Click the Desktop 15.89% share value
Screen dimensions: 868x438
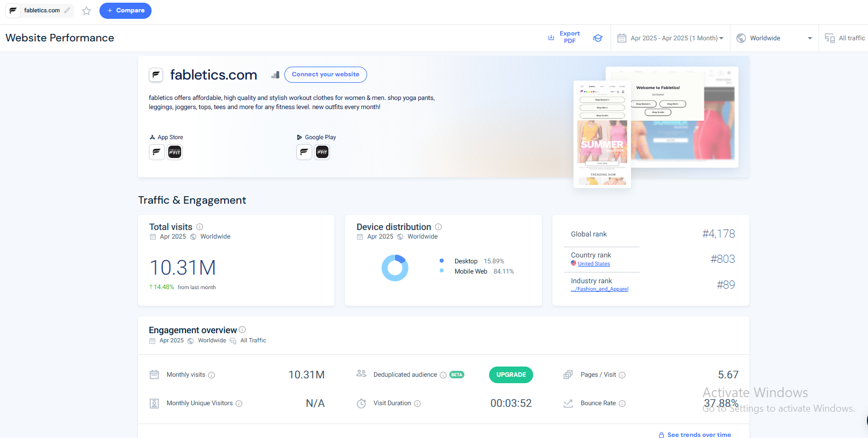(494, 261)
